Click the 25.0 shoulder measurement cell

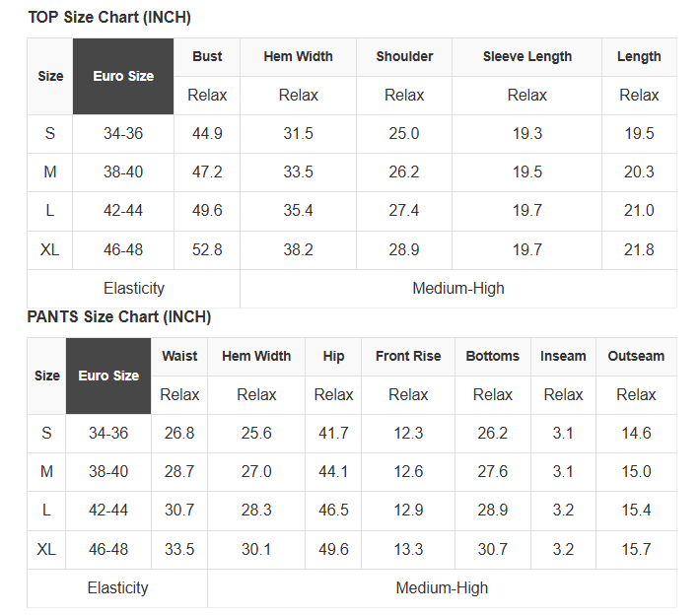[404, 133]
